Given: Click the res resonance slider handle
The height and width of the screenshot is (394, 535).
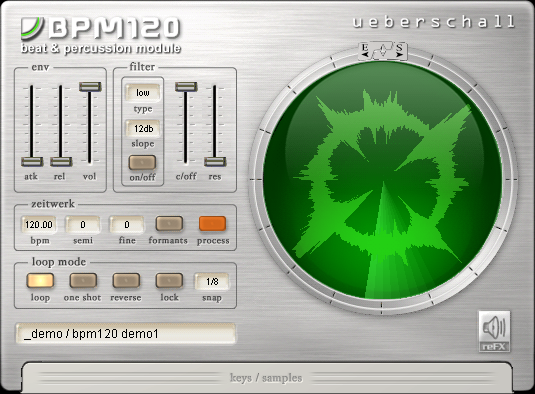Looking at the screenshot, I should click(215, 161).
